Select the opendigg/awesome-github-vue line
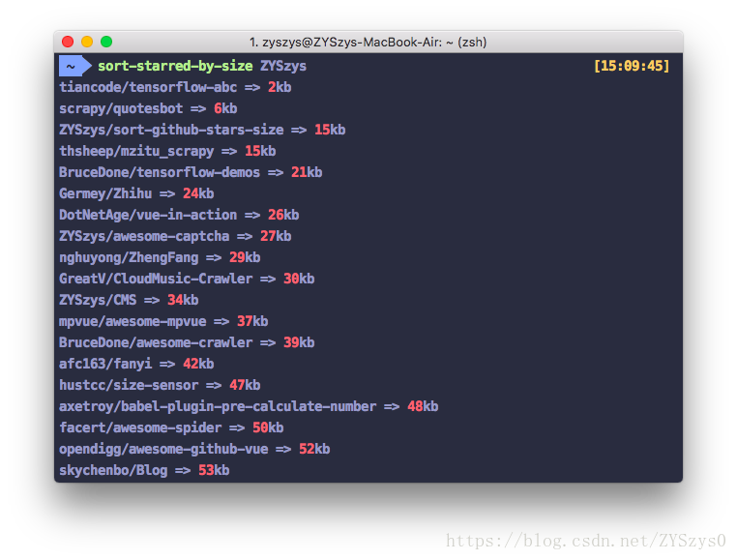 point(194,449)
